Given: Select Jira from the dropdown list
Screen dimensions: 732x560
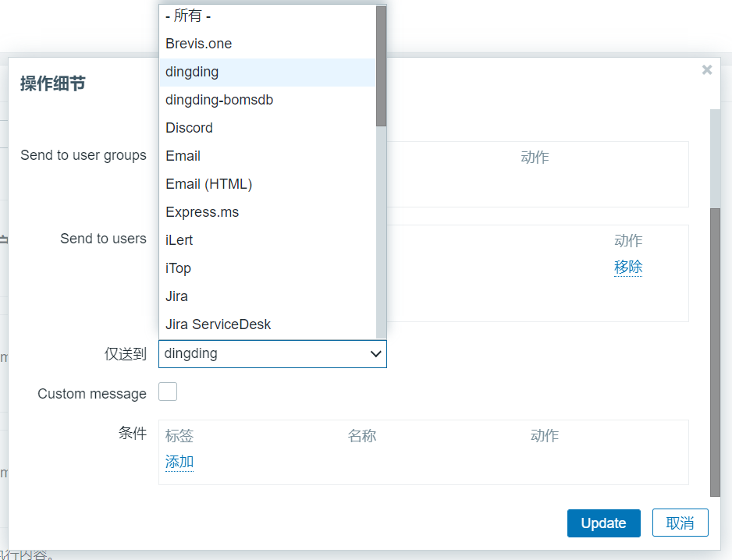Looking at the screenshot, I should (x=268, y=296).
